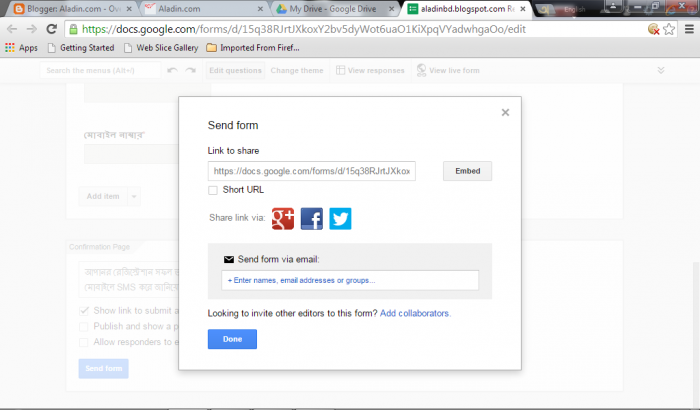
Task: Open the Web Slice Gallery bookmark
Action: [x=161, y=48]
